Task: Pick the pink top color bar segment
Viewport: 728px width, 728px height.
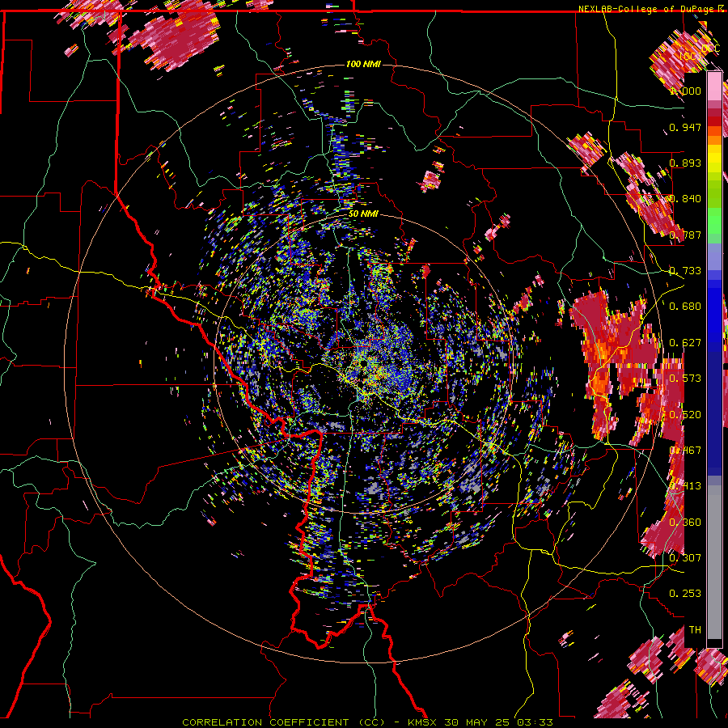Action: point(714,86)
